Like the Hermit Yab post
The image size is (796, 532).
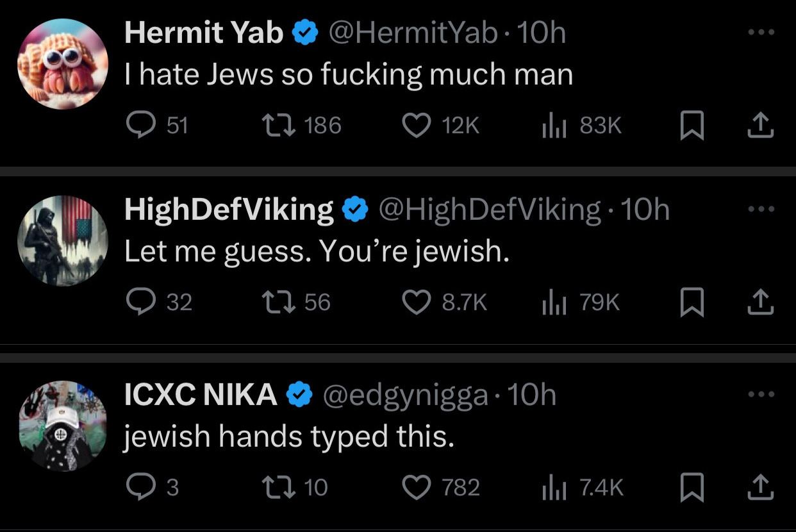tap(416, 126)
